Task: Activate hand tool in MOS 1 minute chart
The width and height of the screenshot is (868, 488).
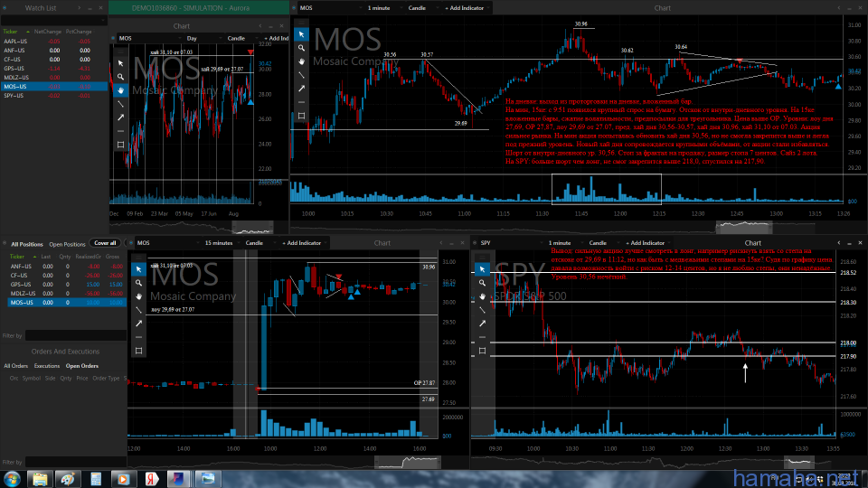Action: (301, 61)
